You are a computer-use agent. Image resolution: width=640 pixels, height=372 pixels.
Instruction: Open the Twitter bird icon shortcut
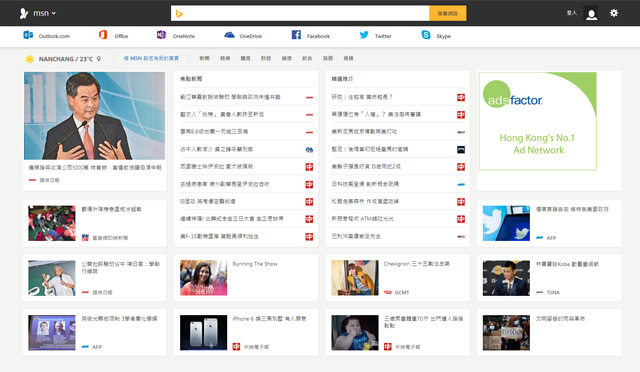(364, 35)
